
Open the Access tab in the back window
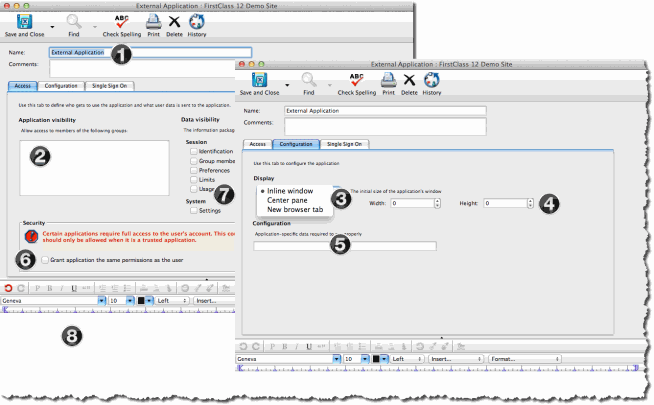point(21,86)
